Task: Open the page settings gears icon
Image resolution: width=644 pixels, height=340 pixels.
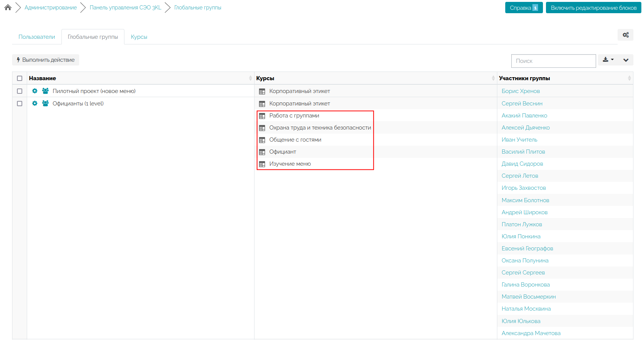Action: (626, 35)
